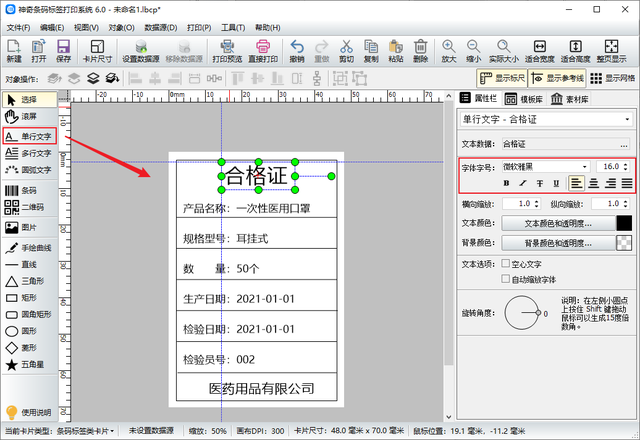Click the 保存 (Save) toolbar icon
The height and width of the screenshot is (440, 640).
[x=64, y=51]
